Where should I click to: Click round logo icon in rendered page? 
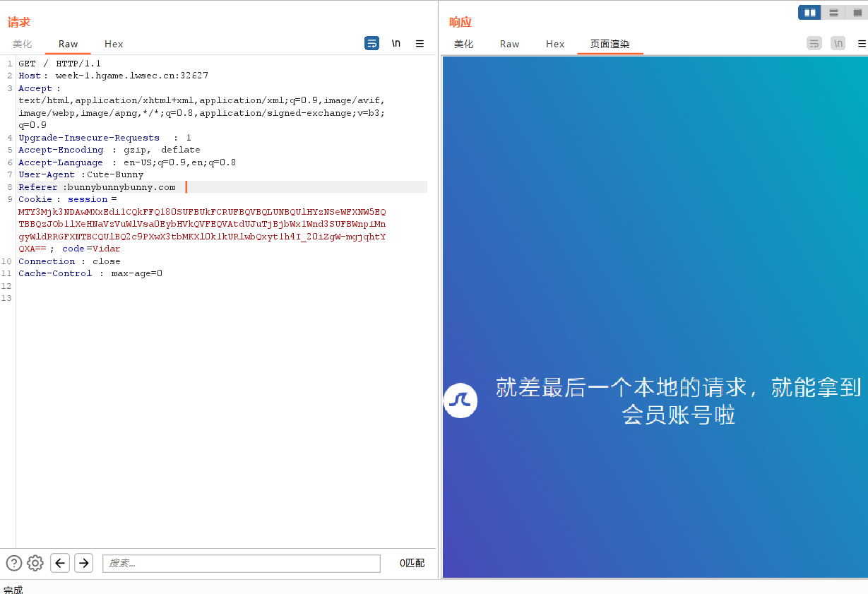(x=460, y=400)
